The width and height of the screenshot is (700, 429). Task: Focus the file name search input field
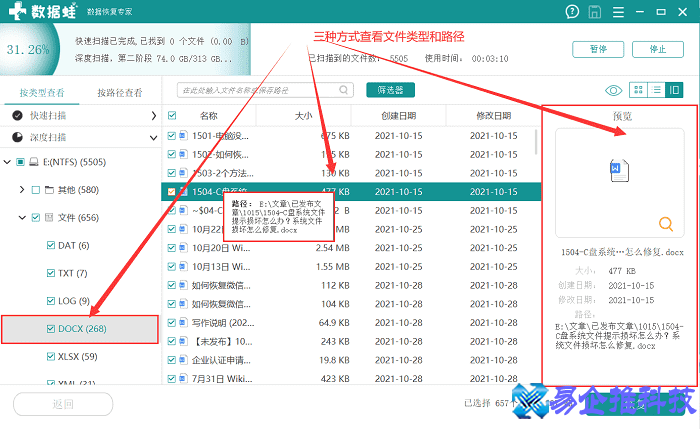click(x=265, y=90)
